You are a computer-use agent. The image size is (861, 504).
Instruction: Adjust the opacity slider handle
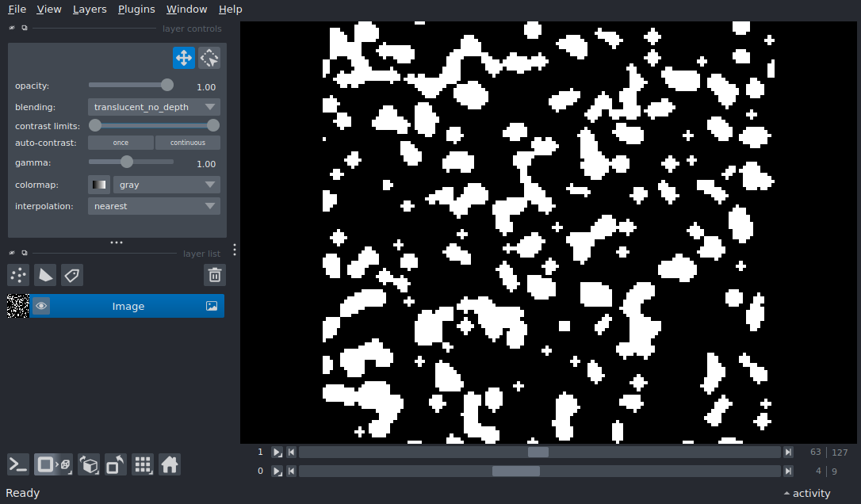(167, 85)
